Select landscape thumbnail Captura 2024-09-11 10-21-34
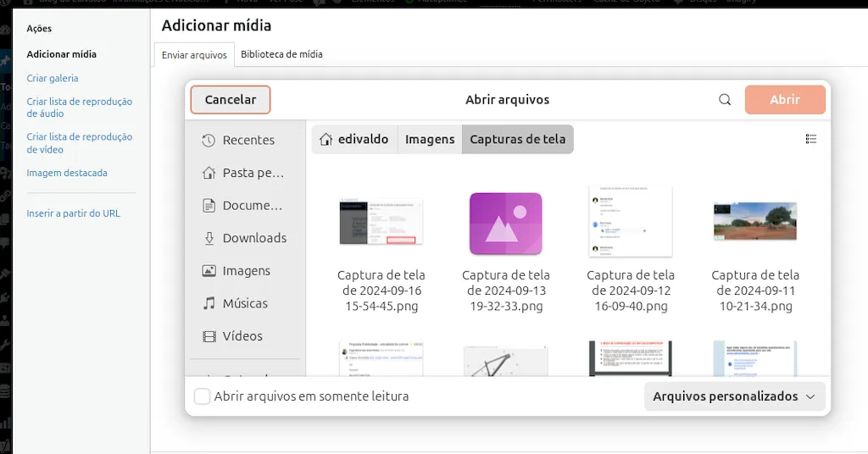This screenshot has height=454, width=868. (755, 221)
